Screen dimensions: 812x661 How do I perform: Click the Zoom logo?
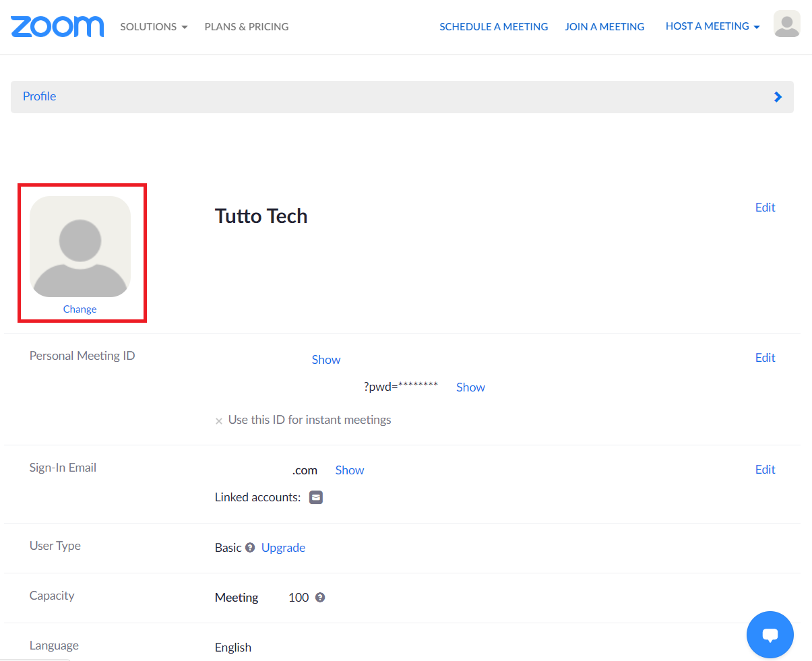pyautogui.click(x=57, y=26)
